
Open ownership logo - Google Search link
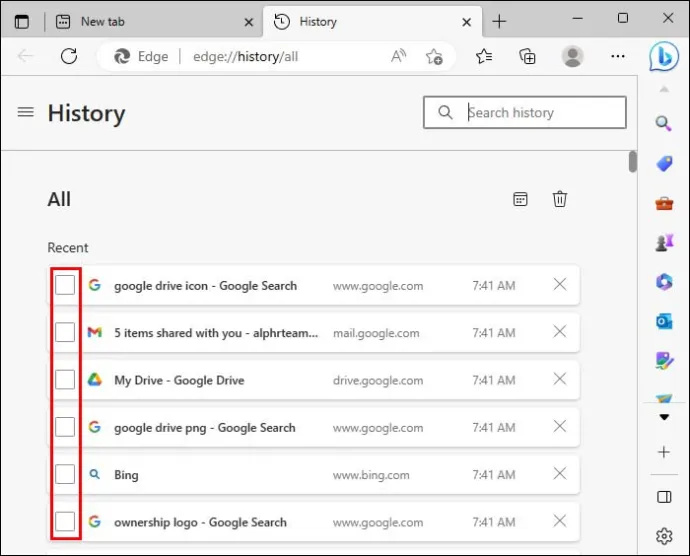click(x=200, y=523)
